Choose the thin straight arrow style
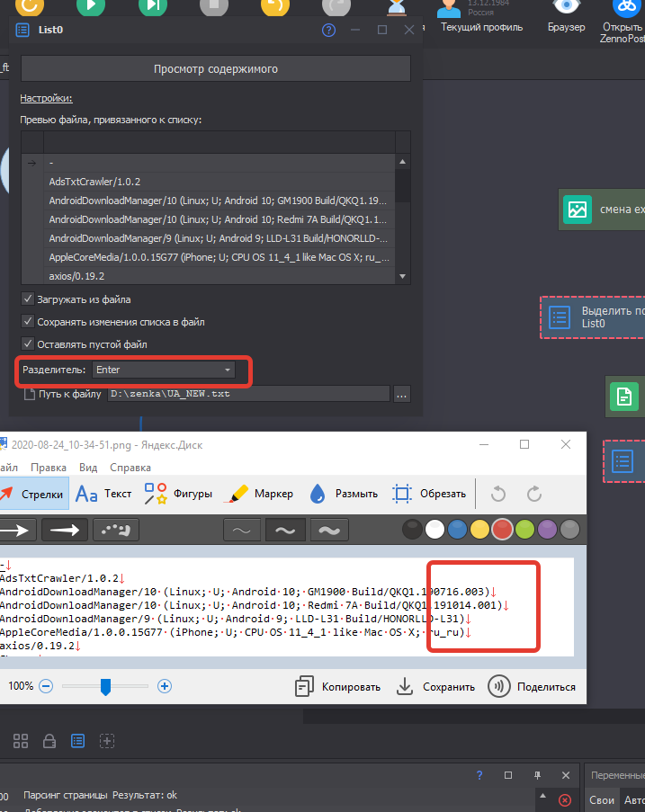645x812 pixels. coord(18,530)
